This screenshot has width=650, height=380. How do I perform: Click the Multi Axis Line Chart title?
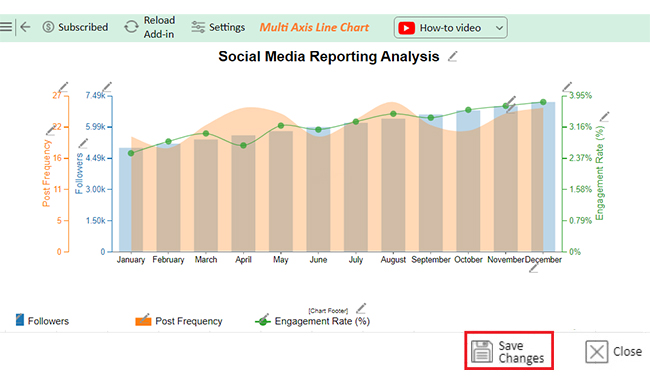pyautogui.click(x=314, y=27)
